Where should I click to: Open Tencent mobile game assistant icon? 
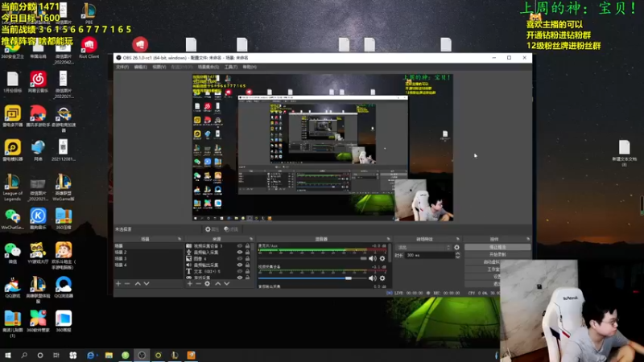pos(38,116)
